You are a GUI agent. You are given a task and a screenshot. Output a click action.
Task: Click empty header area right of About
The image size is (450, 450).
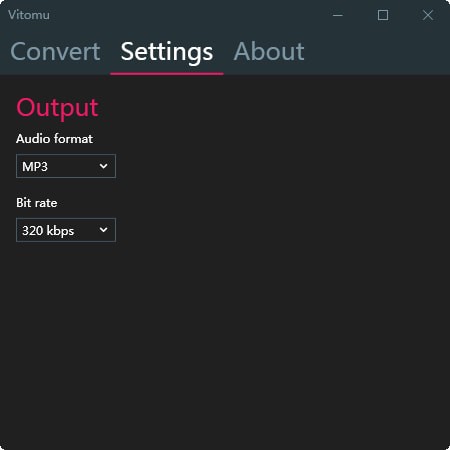(378, 52)
